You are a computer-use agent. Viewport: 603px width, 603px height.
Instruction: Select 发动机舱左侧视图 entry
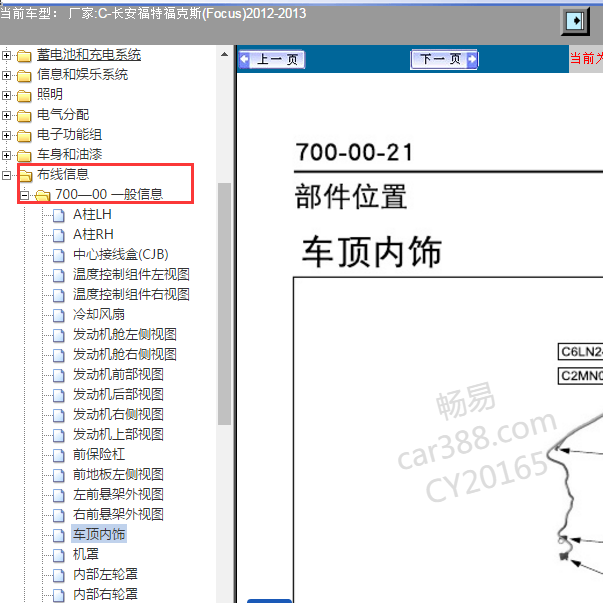point(125,335)
